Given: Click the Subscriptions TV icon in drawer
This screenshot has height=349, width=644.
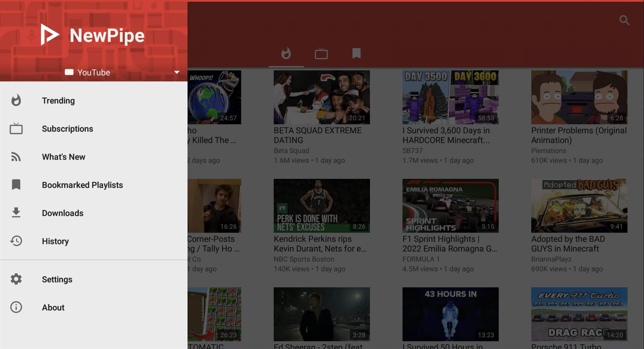Looking at the screenshot, I should pyautogui.click(x=16, y=129).
